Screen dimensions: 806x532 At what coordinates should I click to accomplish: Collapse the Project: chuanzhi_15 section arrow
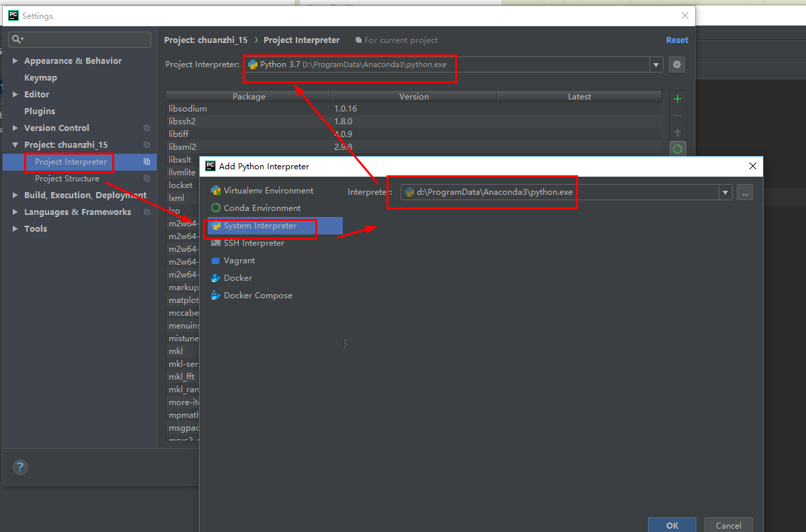15,145
